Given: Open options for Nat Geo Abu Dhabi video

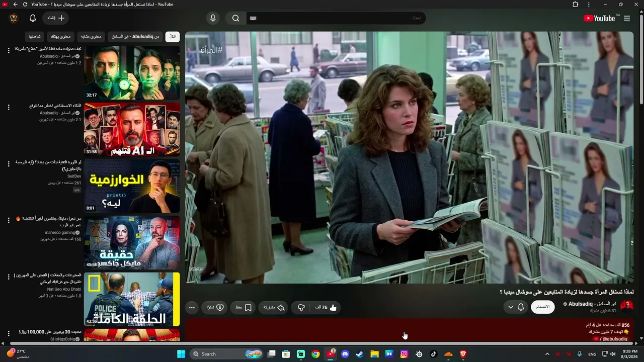Looking at the screenshot, I should (9, 277).
